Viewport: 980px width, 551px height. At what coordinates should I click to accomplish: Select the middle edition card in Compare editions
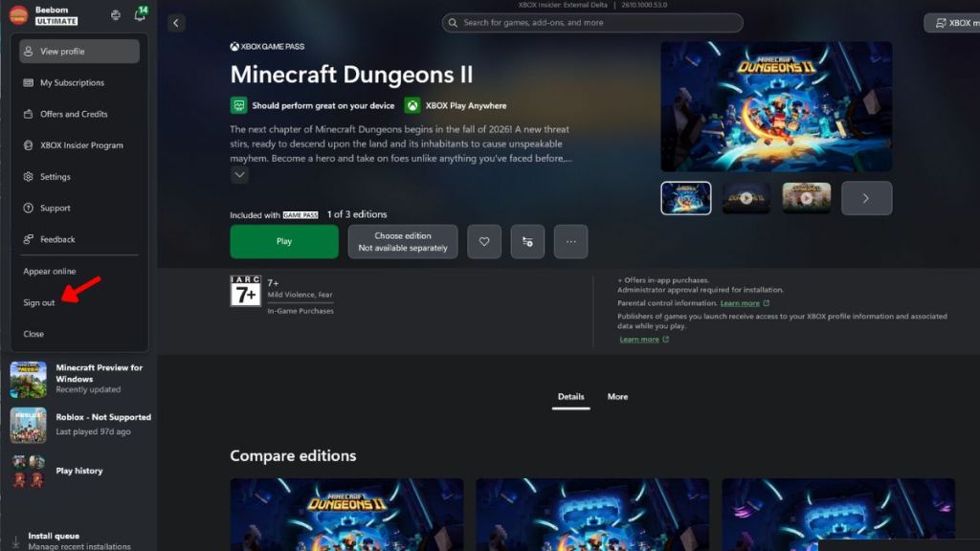(x=592, y=515)
